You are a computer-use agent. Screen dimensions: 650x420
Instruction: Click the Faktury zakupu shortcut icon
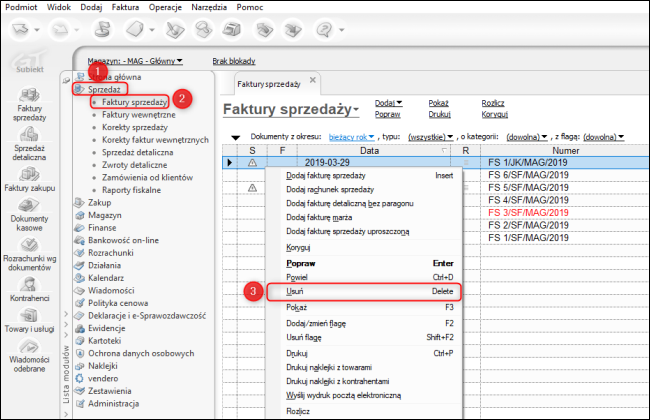(x=28, y=176)
